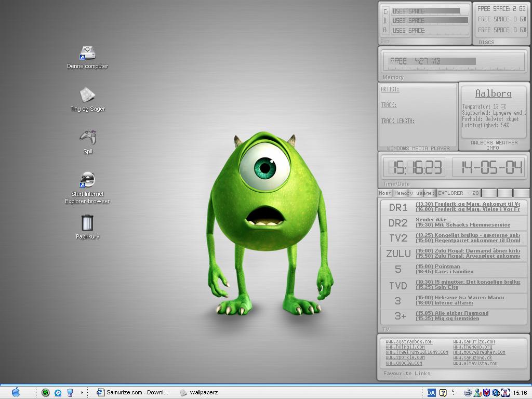Open the www.mousebreaker.com favourite link

[479, 352]
